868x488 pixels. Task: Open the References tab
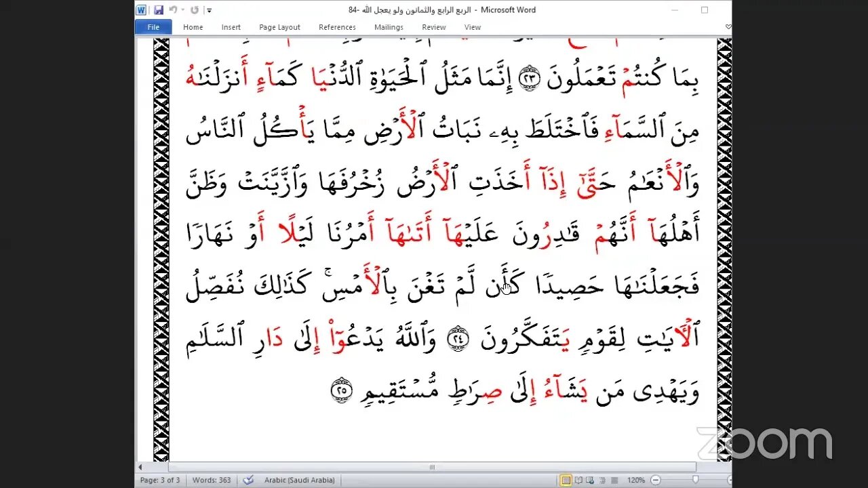point(337,27)
